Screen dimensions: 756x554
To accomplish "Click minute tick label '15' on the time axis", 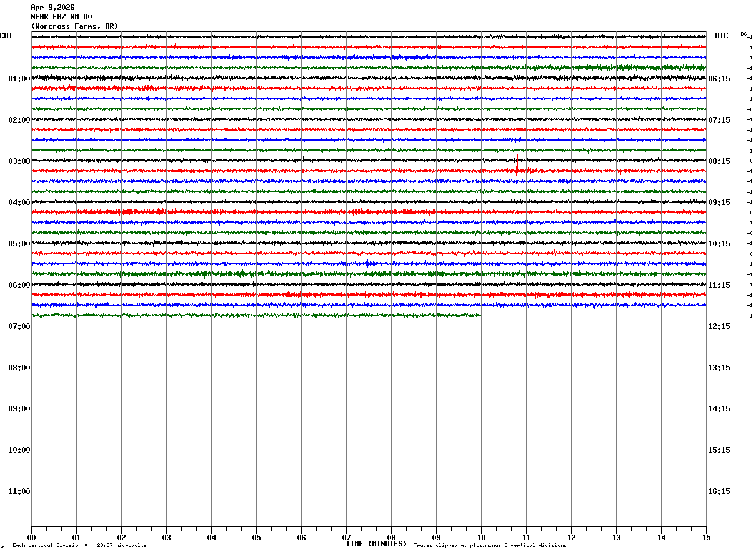I will point(706,537).
